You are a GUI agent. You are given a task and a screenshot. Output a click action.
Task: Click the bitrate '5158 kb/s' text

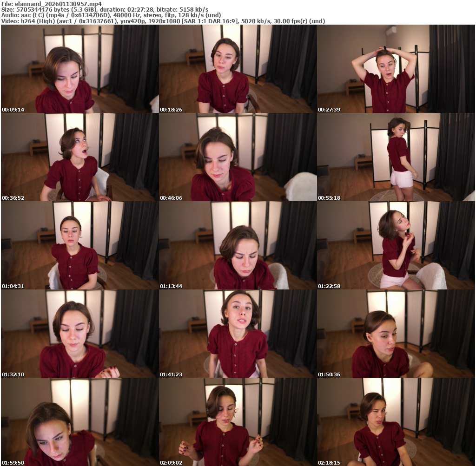[194, 9]
